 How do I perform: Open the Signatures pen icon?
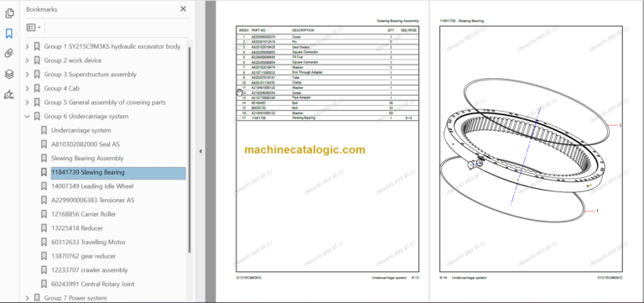click(x=9, y=95)
